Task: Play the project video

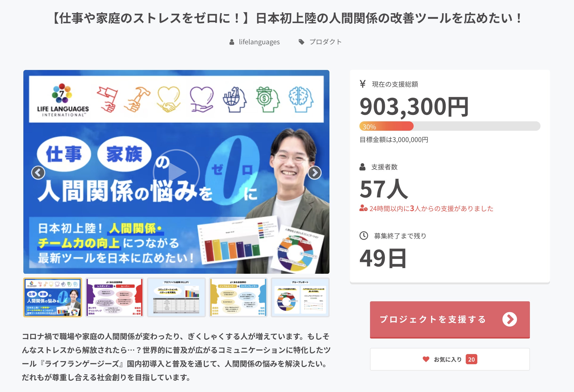Action: coord(176,172)
